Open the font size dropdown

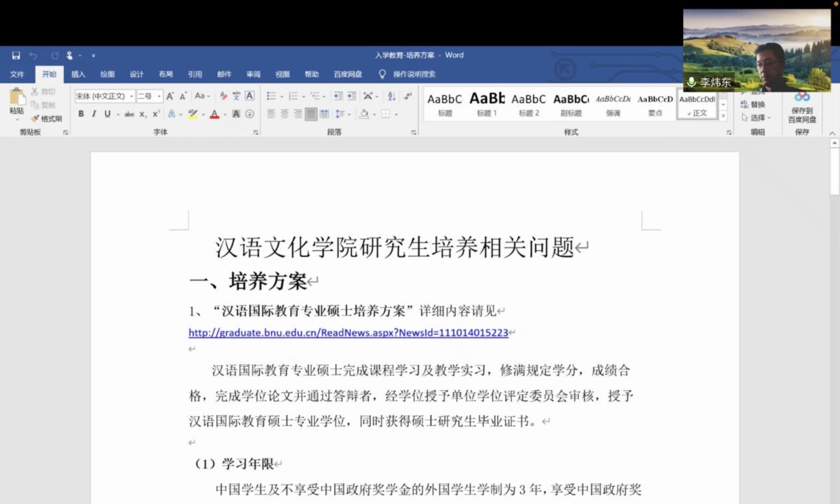pos(159,96)
